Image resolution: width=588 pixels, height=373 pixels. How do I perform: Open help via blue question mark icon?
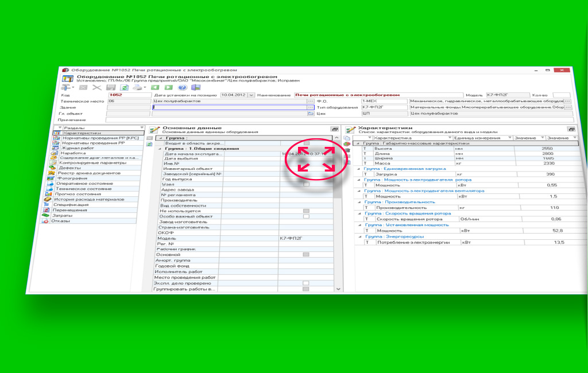182,87
